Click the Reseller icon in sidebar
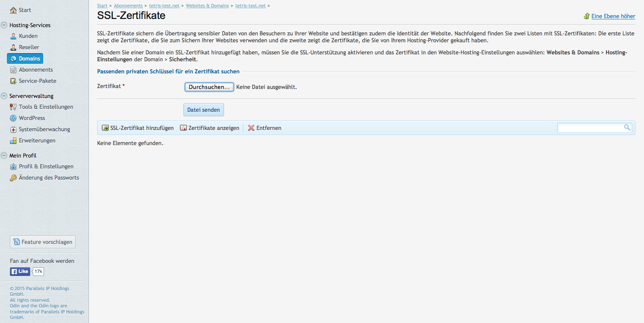This screenshot has width=644, height=323. [13, 47]
